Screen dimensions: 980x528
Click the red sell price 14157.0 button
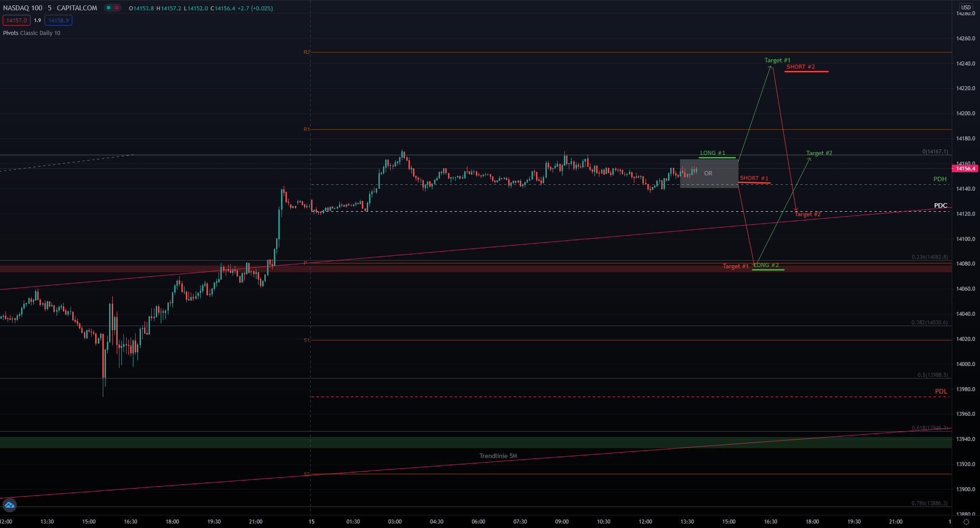tap(17, 20)
